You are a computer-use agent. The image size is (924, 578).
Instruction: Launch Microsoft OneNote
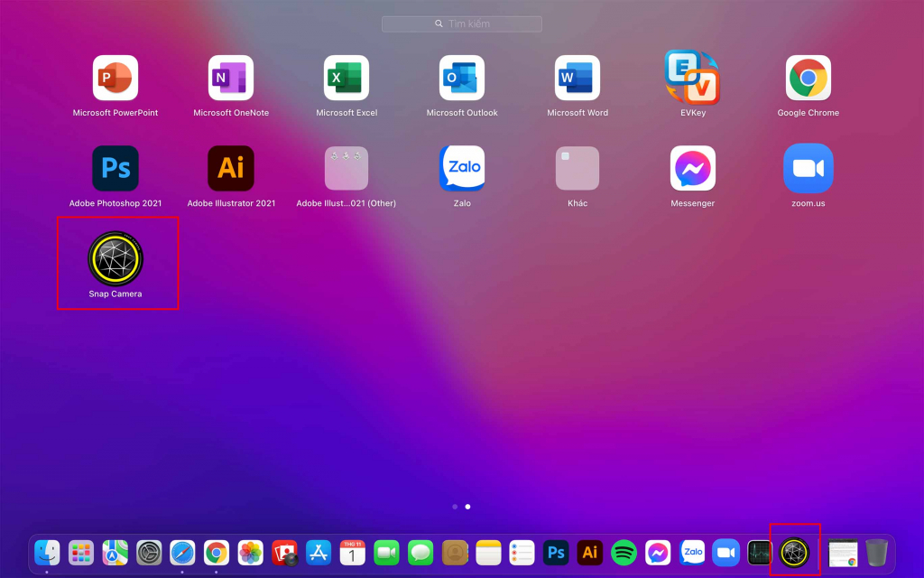click(x=231, y=78)
